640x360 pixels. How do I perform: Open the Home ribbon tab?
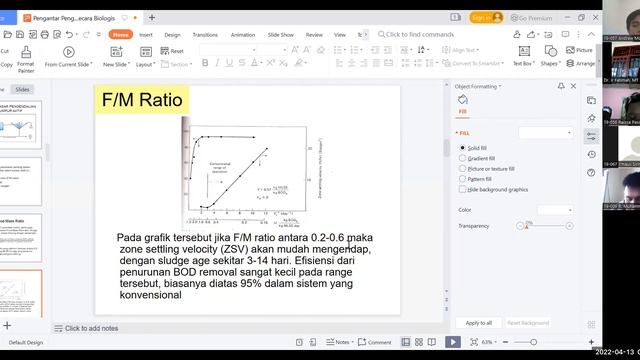pos(120,35)
